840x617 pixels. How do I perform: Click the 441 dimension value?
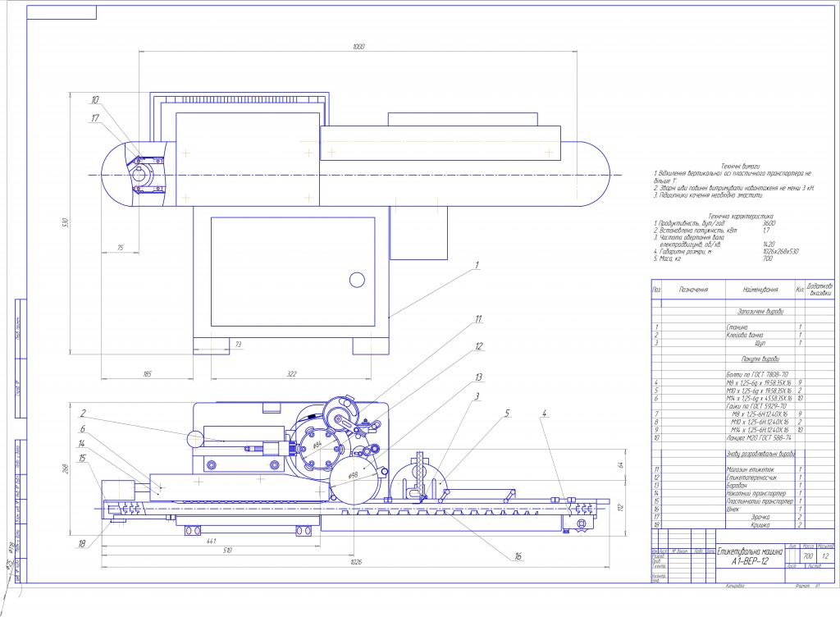(210, 542)
